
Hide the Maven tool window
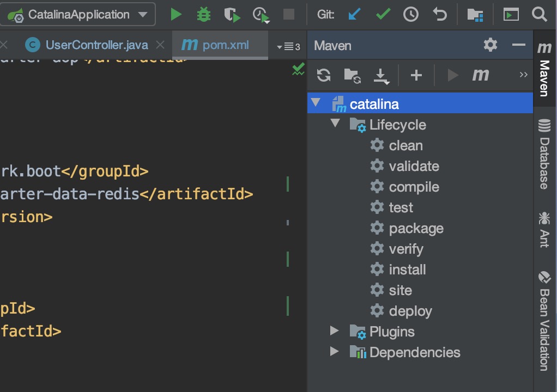click(519, 45)
